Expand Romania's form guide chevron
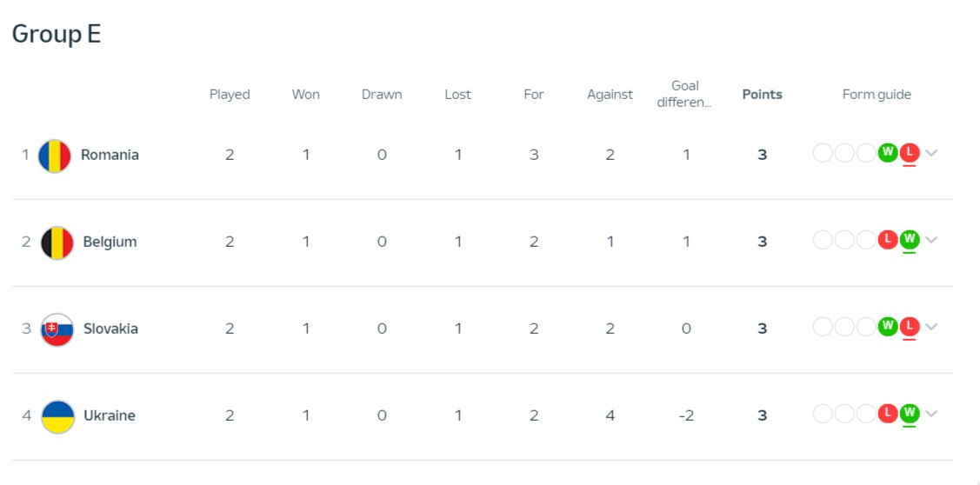This screenshot has width=980, height=485. pos(931,152)
